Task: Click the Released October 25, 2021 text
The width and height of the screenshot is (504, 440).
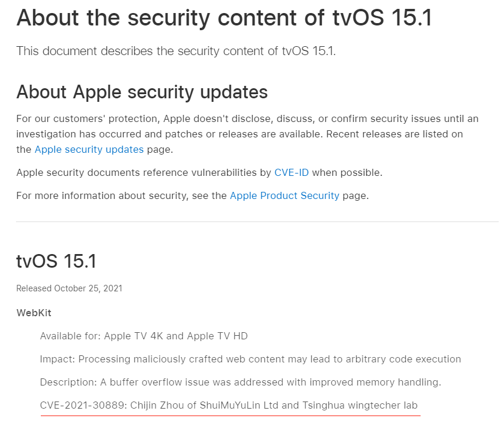Action: [x=69, y=288]
